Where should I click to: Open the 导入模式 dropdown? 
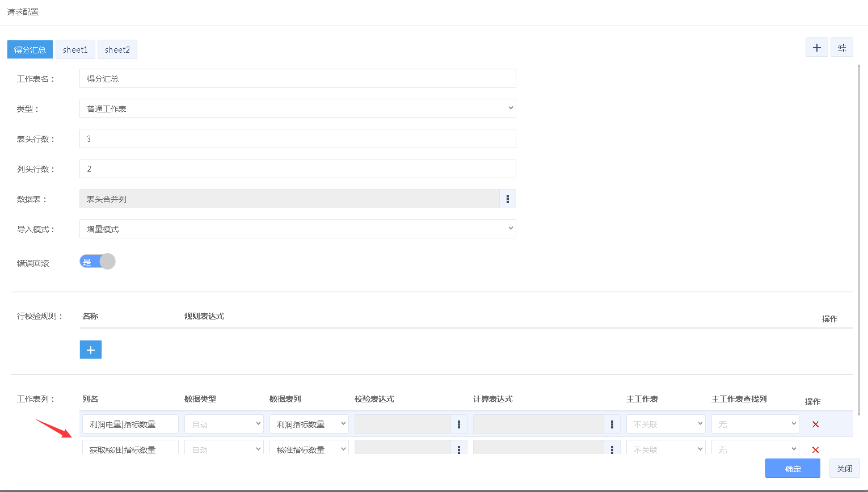coord(297,229)
